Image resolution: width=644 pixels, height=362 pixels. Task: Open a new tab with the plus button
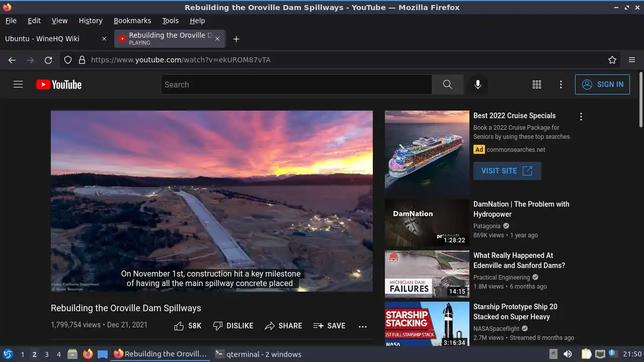click(x=236, y=39)
